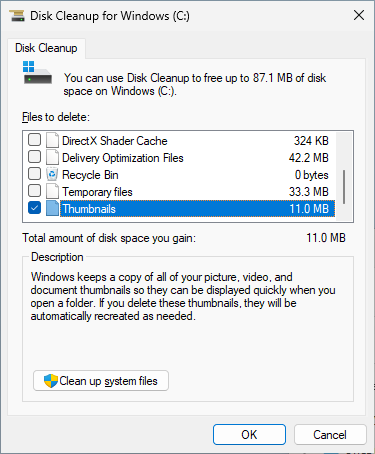Select the Disk Cleanup tab
Screen dimensions: 375x454
pos(46,48)
